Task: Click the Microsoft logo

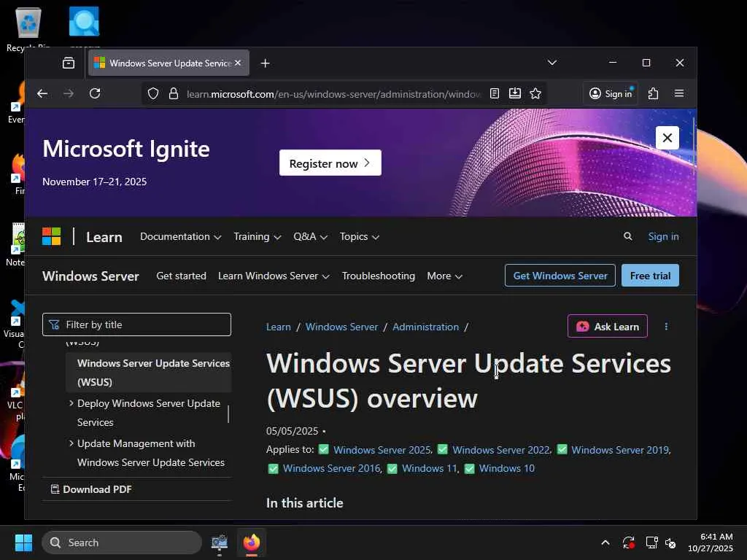Action: point(52,236)
